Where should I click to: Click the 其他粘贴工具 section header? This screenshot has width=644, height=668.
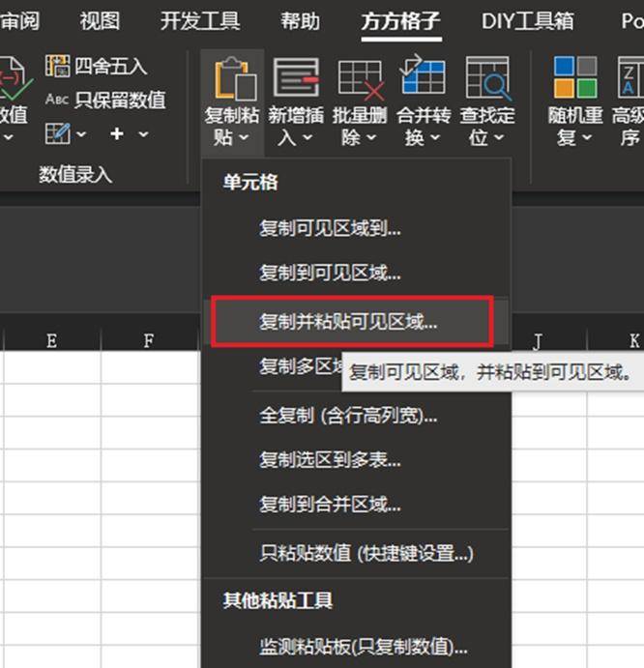(278, 600)
